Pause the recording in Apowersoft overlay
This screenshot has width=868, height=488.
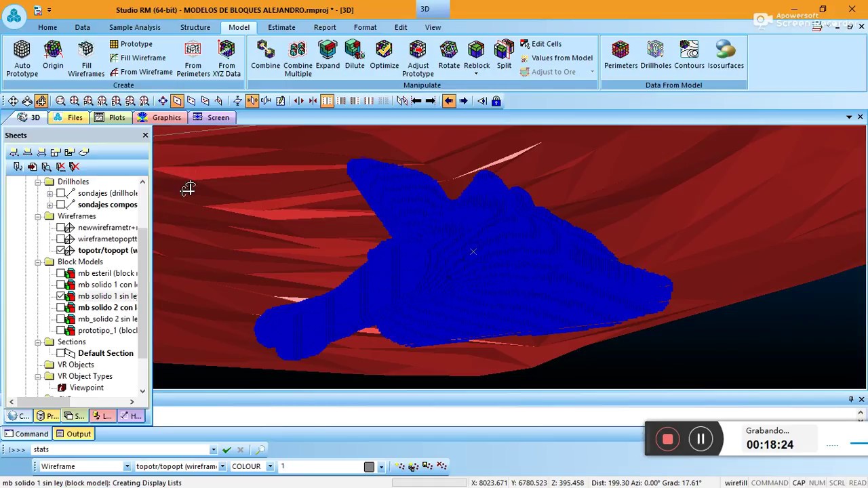click(x=701, y=439)
